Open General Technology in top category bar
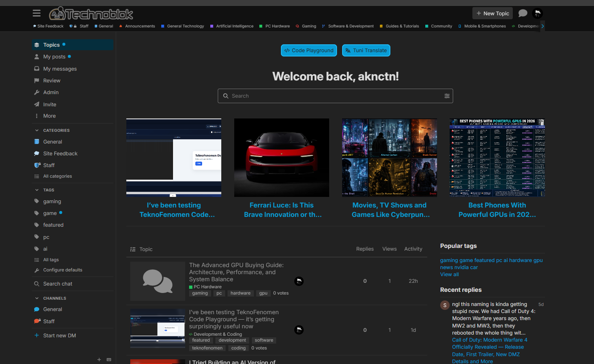The image size is (594, 364). point(183,26)
